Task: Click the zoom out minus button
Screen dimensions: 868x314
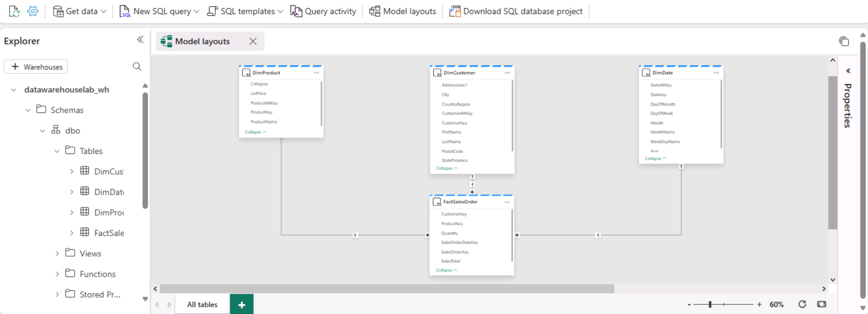Action: [x=689, y=304]
